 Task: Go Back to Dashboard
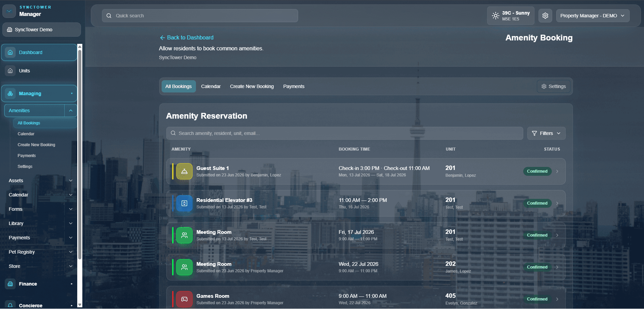click(x=187, y=37)
